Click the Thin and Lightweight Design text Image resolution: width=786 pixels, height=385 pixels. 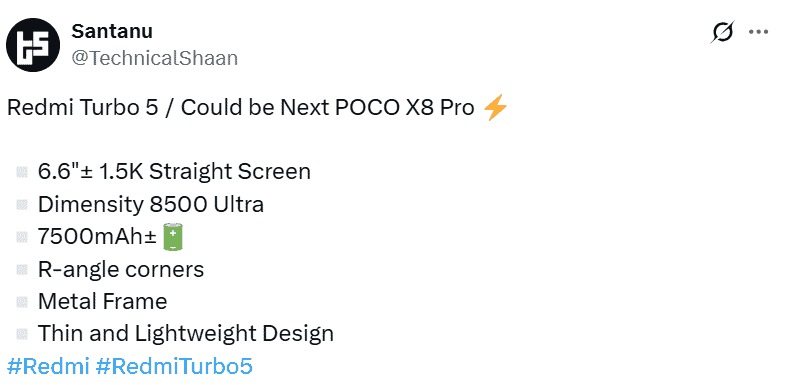(x=186, y=334)
